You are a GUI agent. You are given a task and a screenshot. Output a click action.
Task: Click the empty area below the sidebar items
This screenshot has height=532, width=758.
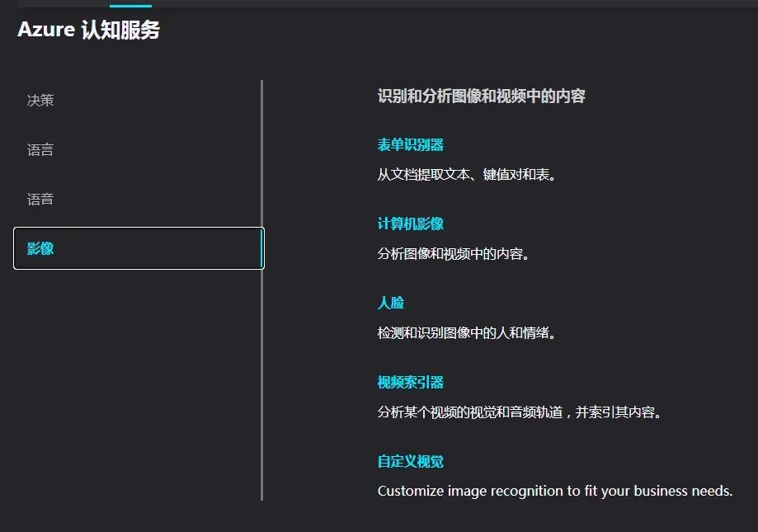[124, 371]
